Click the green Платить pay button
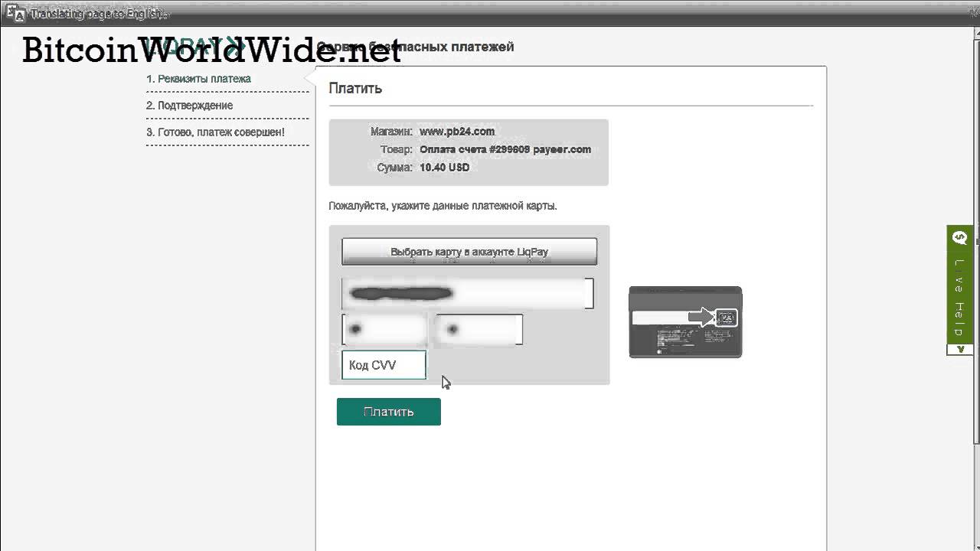The height and width of the screenshot is (551, 980). (388, 412)
